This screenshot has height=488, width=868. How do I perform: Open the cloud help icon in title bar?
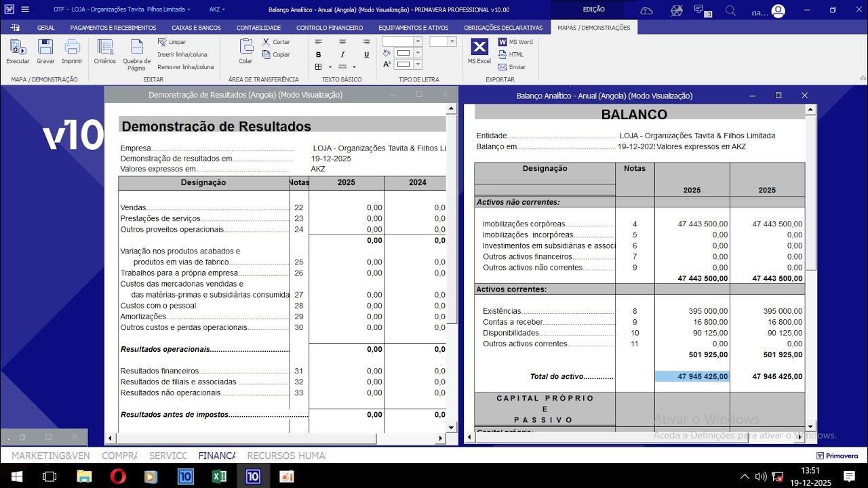click(x=646, y=10)
